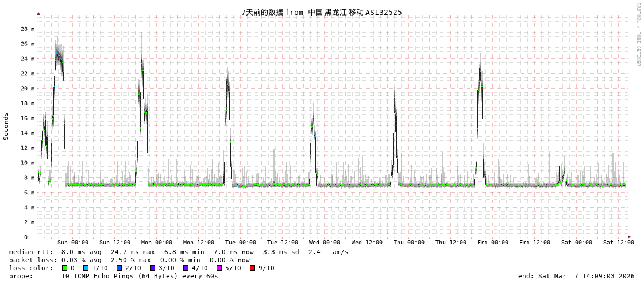Image resolution: width=644 pixels, height=284 pixels.
Task: Click the 'Tue 00:00' x-axis label
Action: (241, 243)
